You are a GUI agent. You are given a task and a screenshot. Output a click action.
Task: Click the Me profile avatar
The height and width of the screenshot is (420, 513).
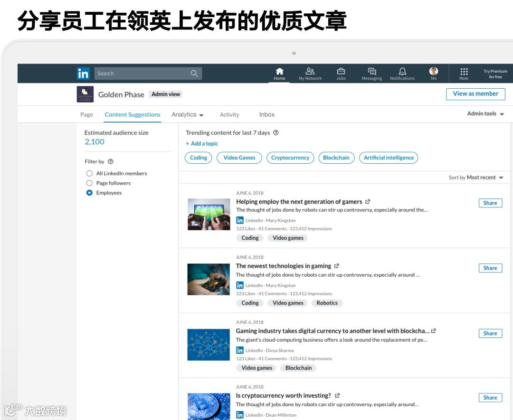tap(434, 71)
